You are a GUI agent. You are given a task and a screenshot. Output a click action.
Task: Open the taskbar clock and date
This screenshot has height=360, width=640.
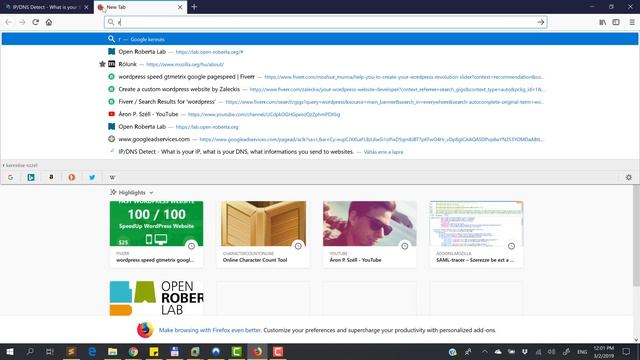click(604, 351)
